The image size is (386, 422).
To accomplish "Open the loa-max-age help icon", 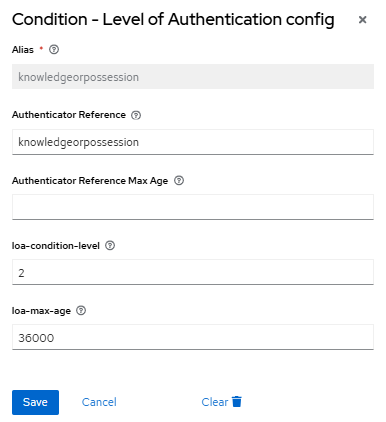I will (81, 311).
